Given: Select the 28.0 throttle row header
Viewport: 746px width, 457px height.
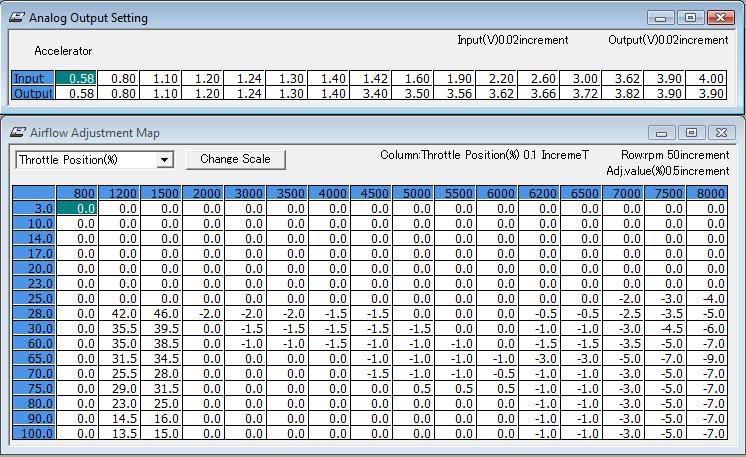Looking at the screenshot, I should point(34,313).
